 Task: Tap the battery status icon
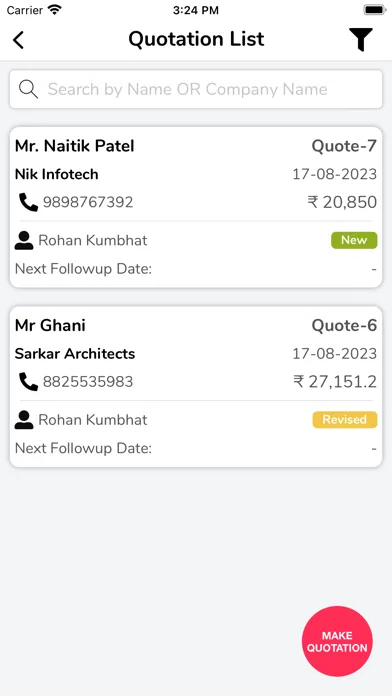pos(375,10)
